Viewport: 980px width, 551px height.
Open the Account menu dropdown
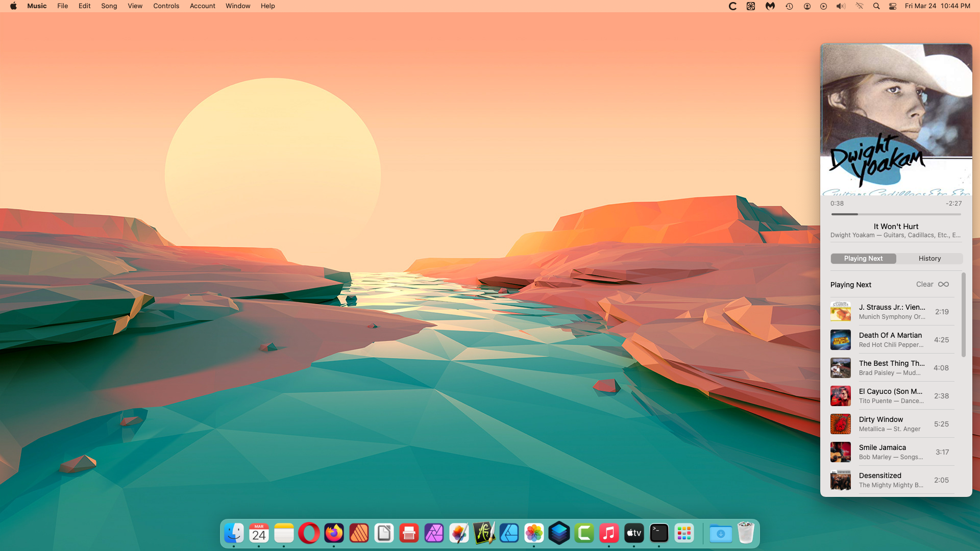pos(202,6)
